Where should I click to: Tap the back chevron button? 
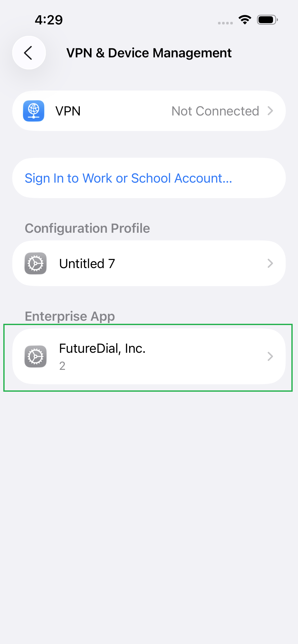tap(29, 53)
